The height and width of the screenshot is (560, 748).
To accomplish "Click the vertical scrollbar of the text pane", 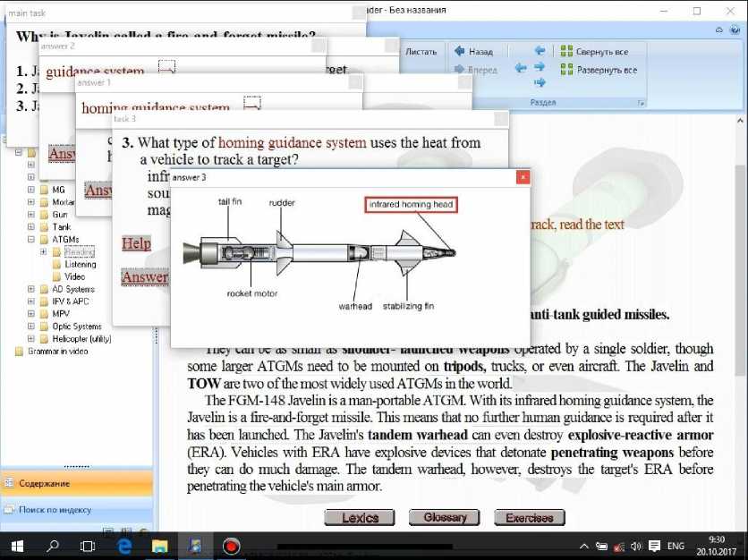I will 740,269.
